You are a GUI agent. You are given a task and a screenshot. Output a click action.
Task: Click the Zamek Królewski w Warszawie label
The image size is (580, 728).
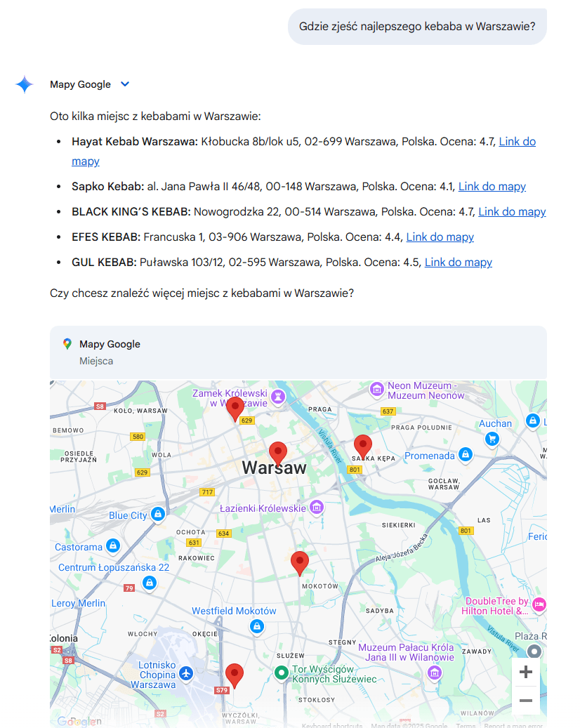(x=230, y=398)
